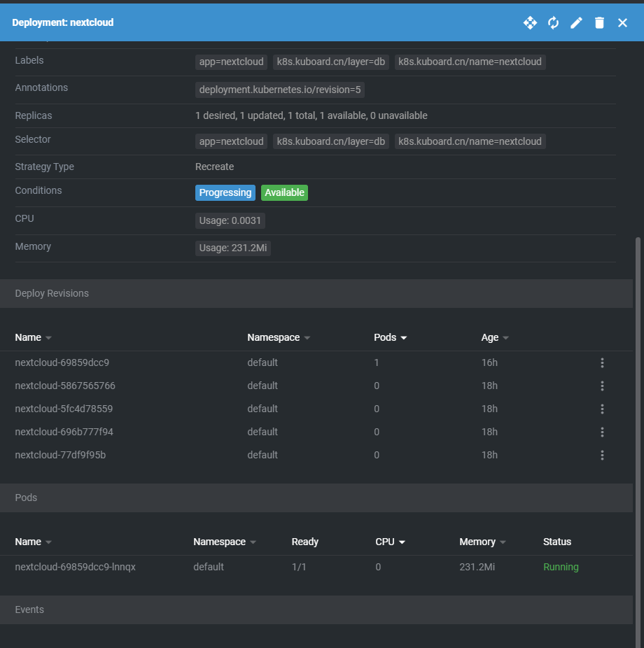Click k8s.kuboard.cn/name=nextcloud chip in Selector row
The height and width of the screenshot is (648, 644).
pos(470,141)
